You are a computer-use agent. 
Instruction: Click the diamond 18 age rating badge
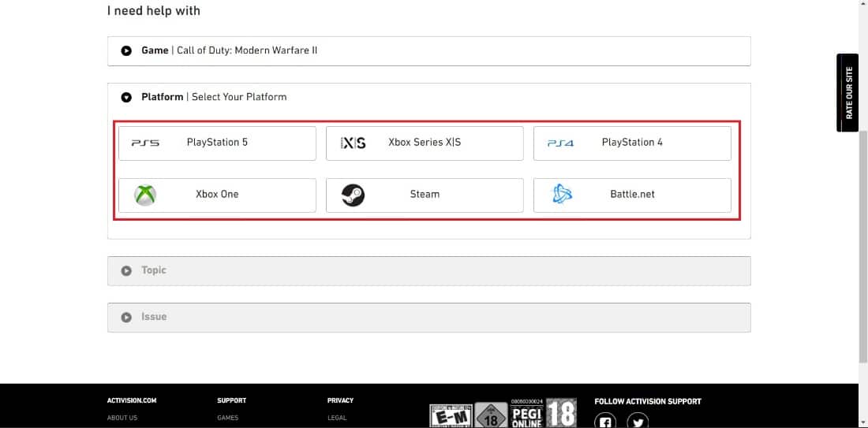click(x=491, y=415)
